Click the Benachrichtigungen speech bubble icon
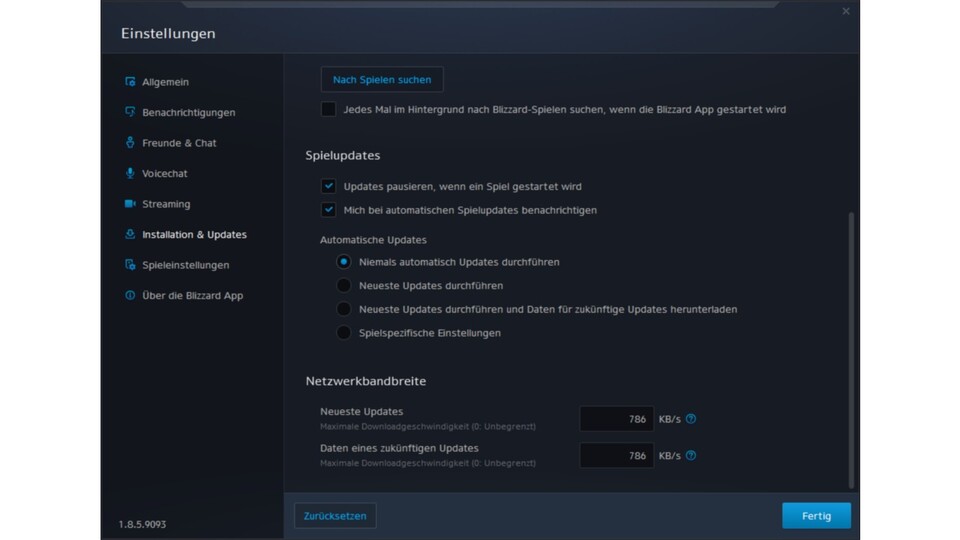The width and height of the screenshot is (960, 540). coord(130,112)
